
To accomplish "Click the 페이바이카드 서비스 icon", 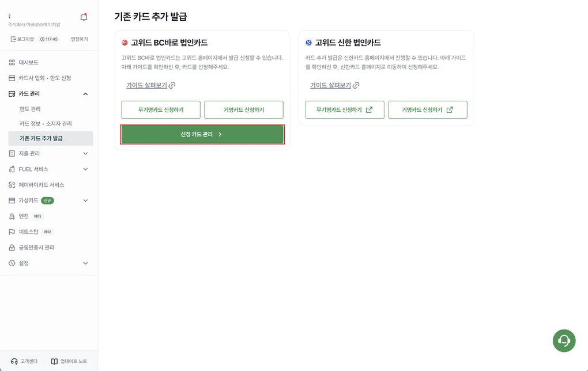I will 12,185.
